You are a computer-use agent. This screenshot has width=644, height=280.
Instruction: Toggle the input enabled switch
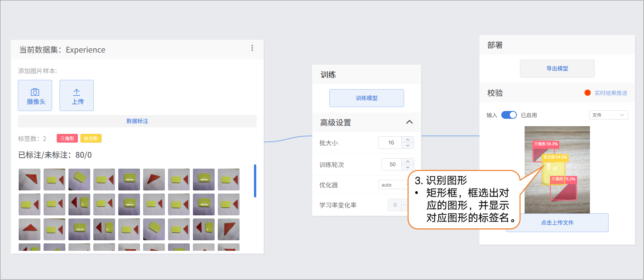pyautogui.click(x=509, y=115)
